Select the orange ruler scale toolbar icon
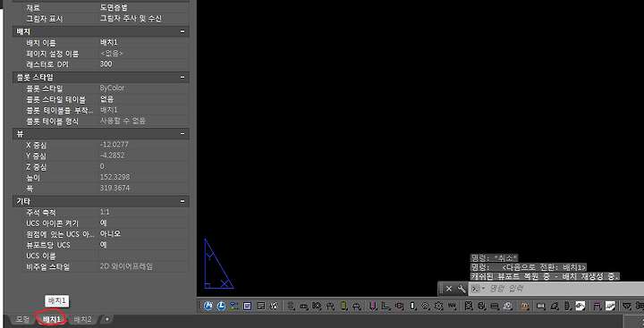The height and width of the screenshot is (328, 644). 525,306
